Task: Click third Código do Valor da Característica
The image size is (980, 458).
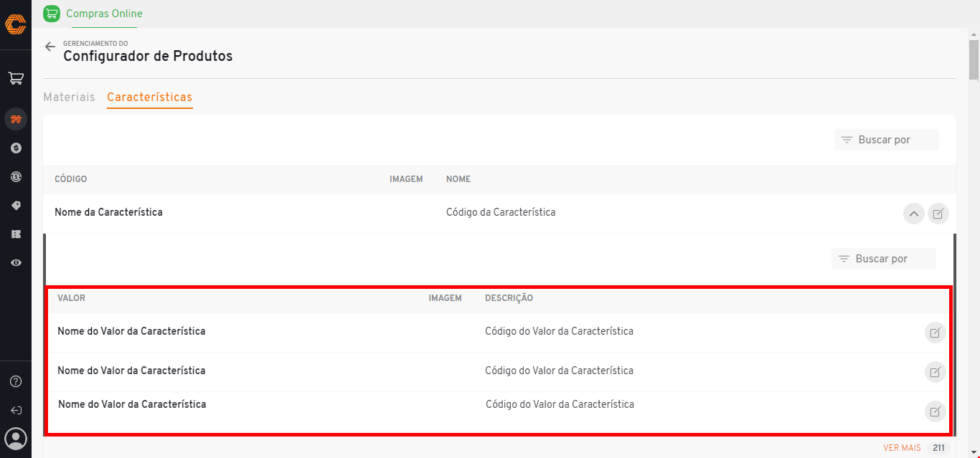Action: [560, 404]
